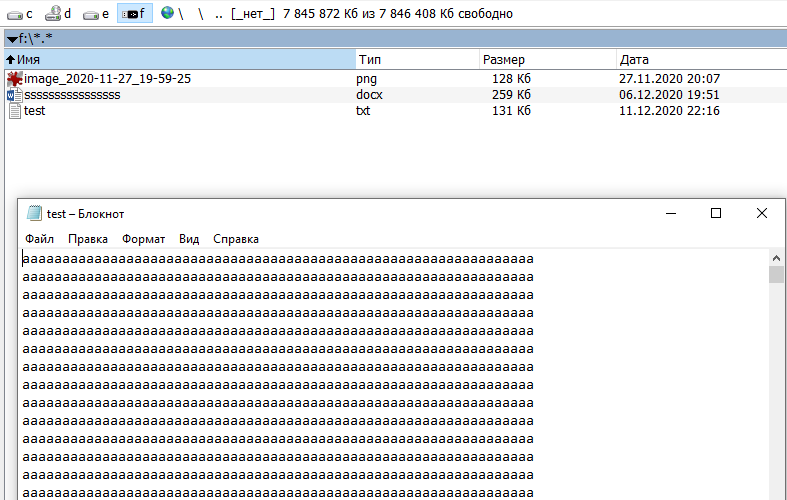Sort files by Дата column

(701, 59)
